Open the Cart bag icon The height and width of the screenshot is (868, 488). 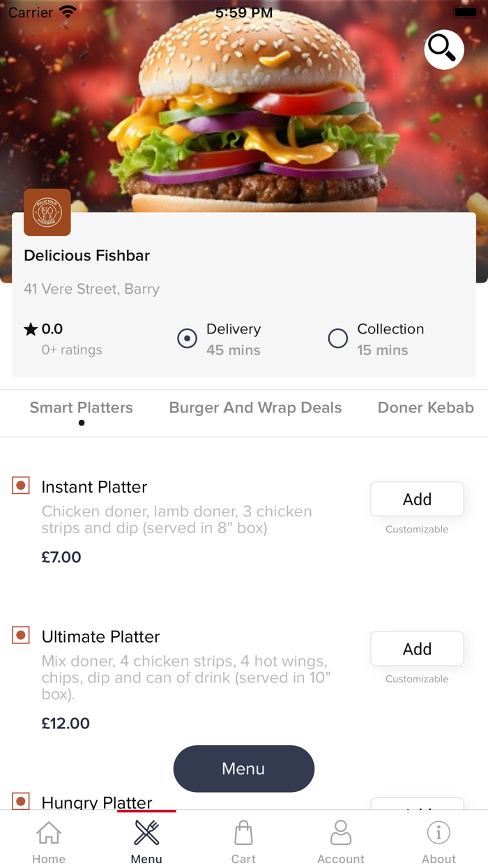[x=243, y=832]
